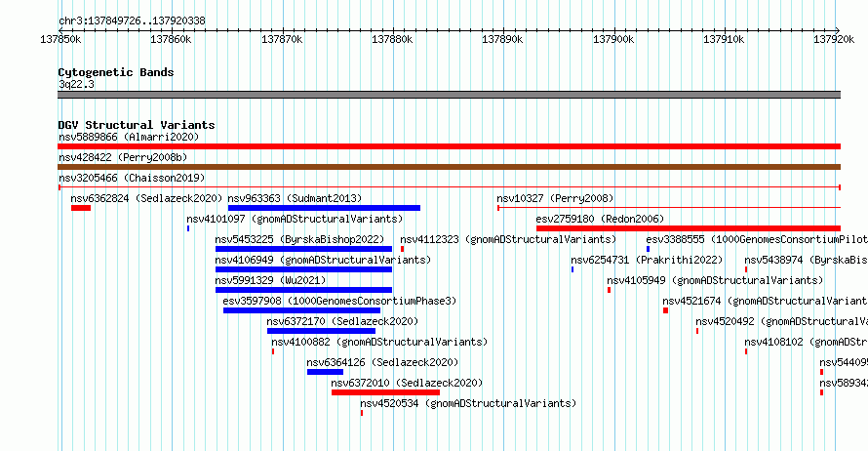Select the nsv5991329 (Wu2021) blue bar
The image size is (868, 451).
(303, 290)
